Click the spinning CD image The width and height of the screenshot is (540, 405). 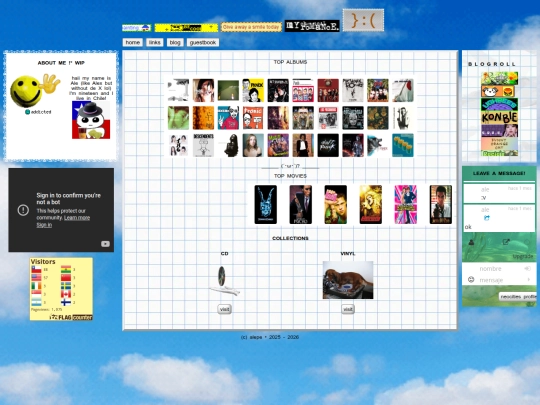[224, 281]
